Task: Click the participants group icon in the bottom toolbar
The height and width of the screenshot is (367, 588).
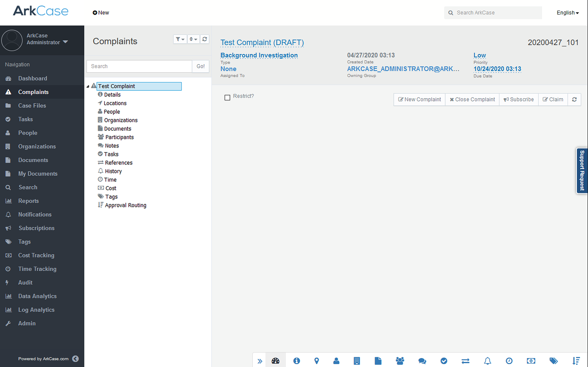Action: coord(400,361)
